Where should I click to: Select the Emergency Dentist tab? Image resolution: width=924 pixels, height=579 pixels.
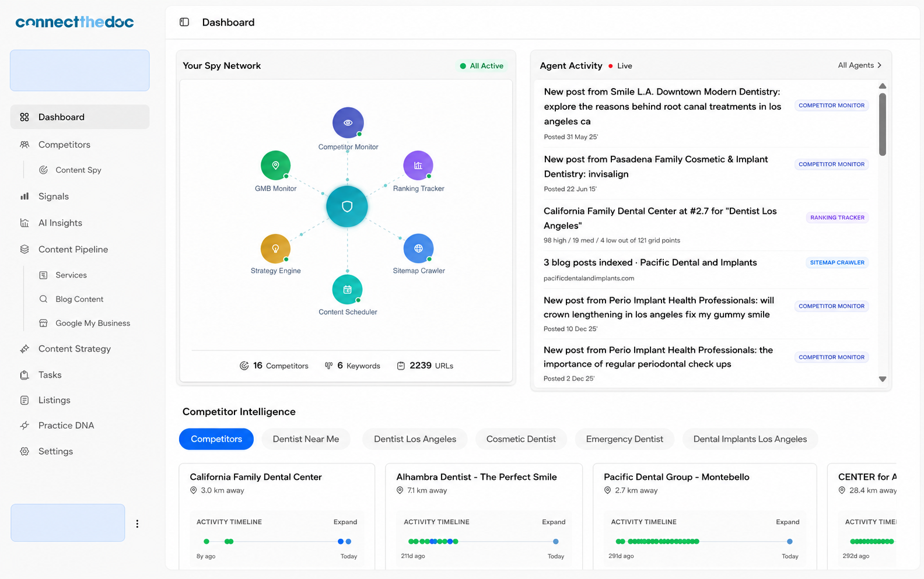click(x=625, y=439)
